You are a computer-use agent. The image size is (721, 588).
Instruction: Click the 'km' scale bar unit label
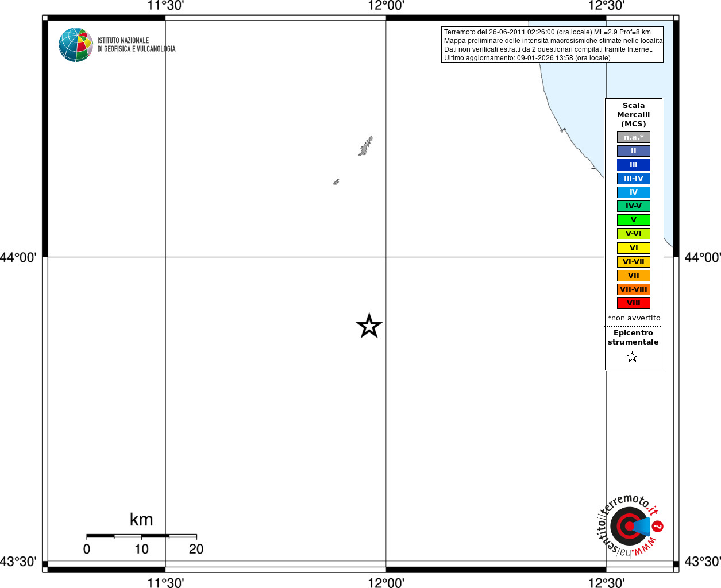click(141, 520)
